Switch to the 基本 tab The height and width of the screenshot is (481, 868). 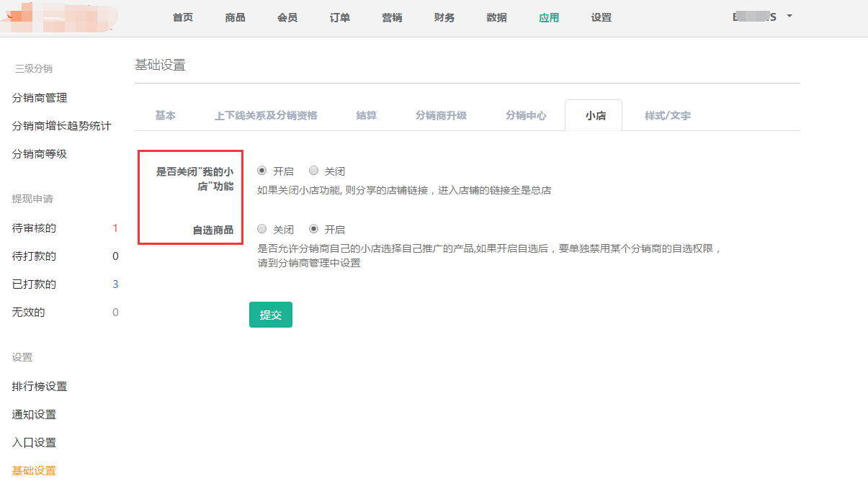(x=165, y=115)
